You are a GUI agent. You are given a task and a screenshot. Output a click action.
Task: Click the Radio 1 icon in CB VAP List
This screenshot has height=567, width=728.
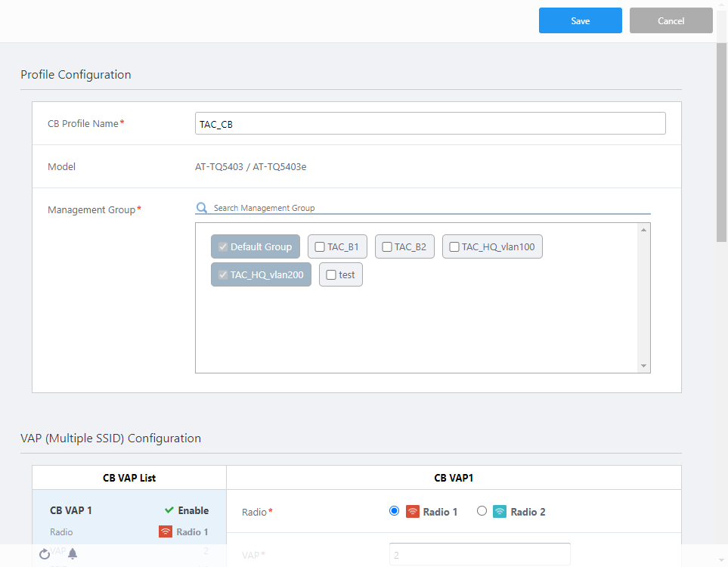(x=166, y=531)
